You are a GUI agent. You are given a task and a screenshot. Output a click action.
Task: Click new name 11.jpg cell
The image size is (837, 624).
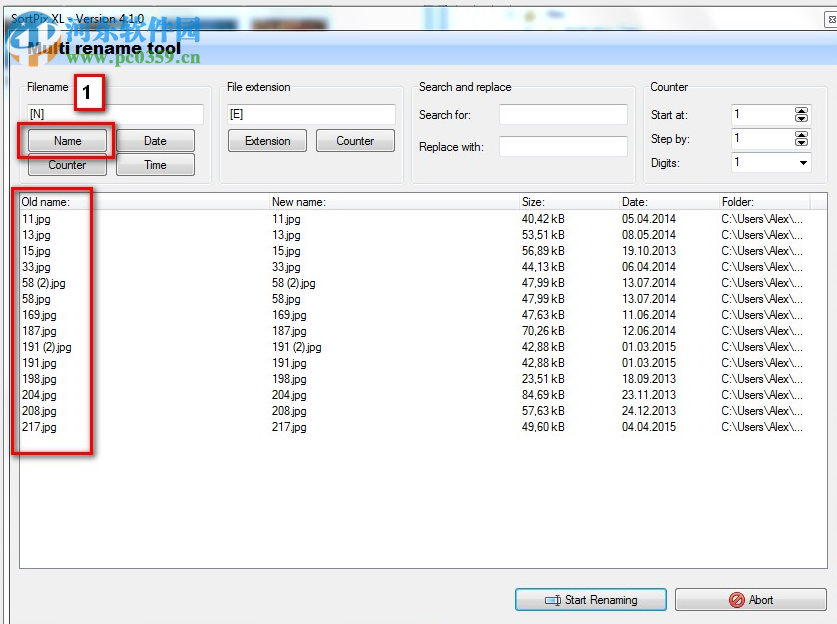pos(286,219)
